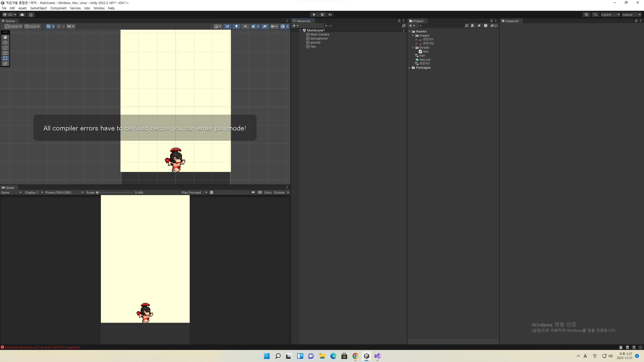Focus the Project search field

pyautogui.click(x=441, y=26)
